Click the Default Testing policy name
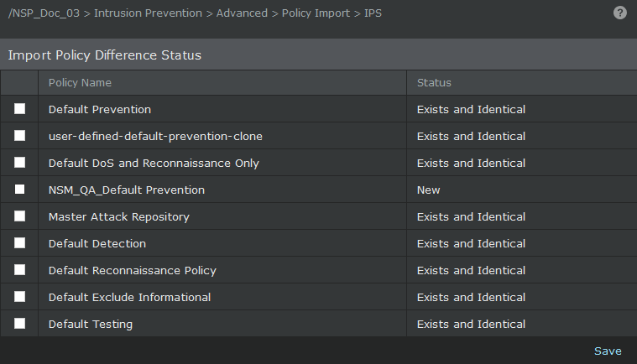This screenshot has height=364, width=637. [x=90, y=325]
